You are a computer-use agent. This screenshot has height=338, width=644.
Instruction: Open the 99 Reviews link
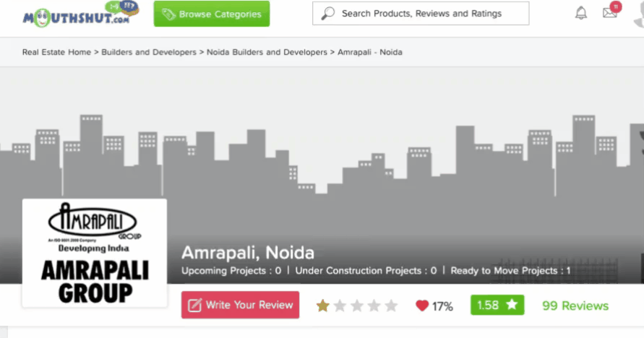[575, 305]
